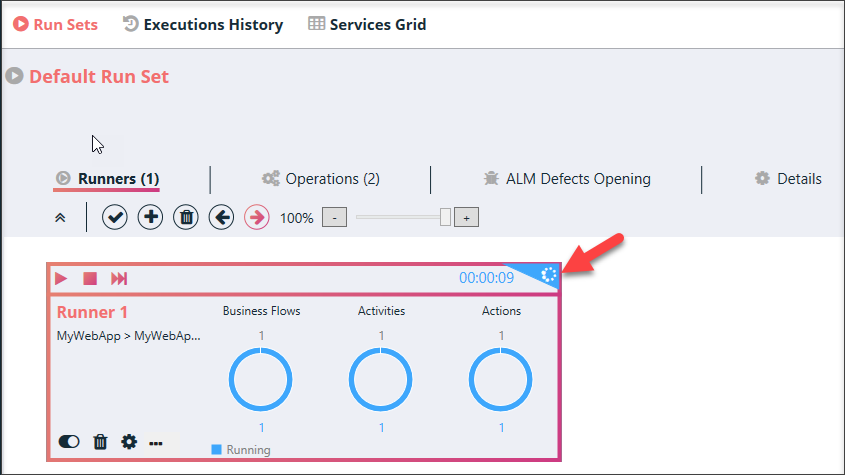The image size is (845, 475).
Task: Open Executions History
Action: coord(203,24)
